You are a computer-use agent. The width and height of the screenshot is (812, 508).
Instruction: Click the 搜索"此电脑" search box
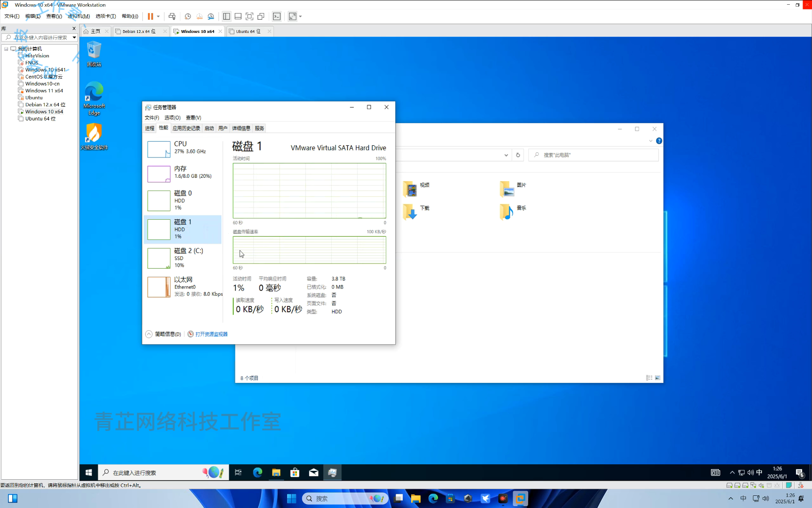593,155
